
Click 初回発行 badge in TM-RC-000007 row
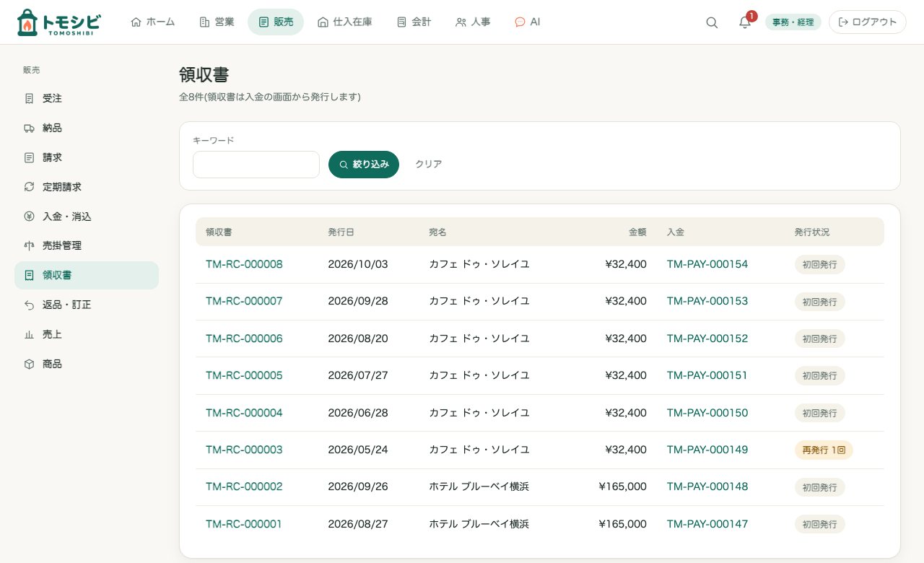[x=820, y=302]
